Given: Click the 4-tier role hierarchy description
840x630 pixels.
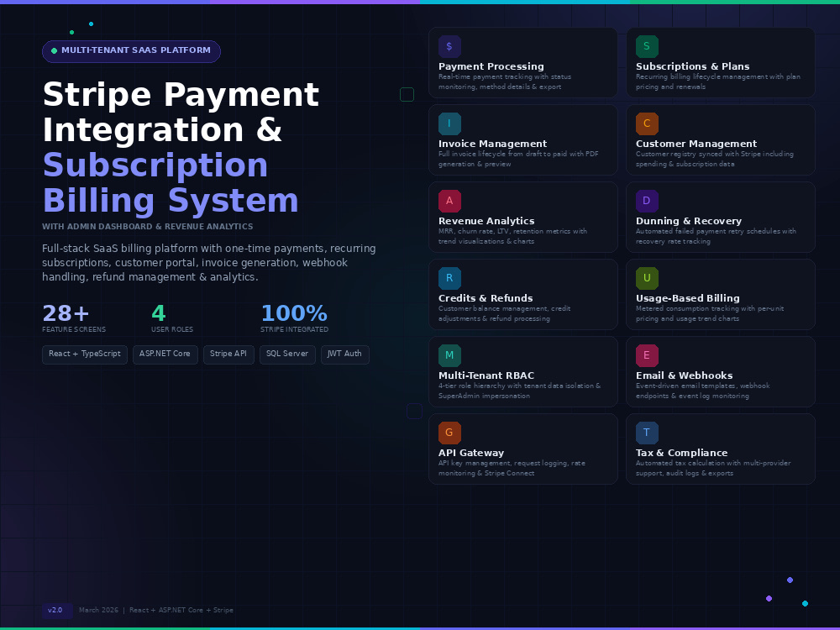Looking at the screenshot, I should tap(519, 391).
